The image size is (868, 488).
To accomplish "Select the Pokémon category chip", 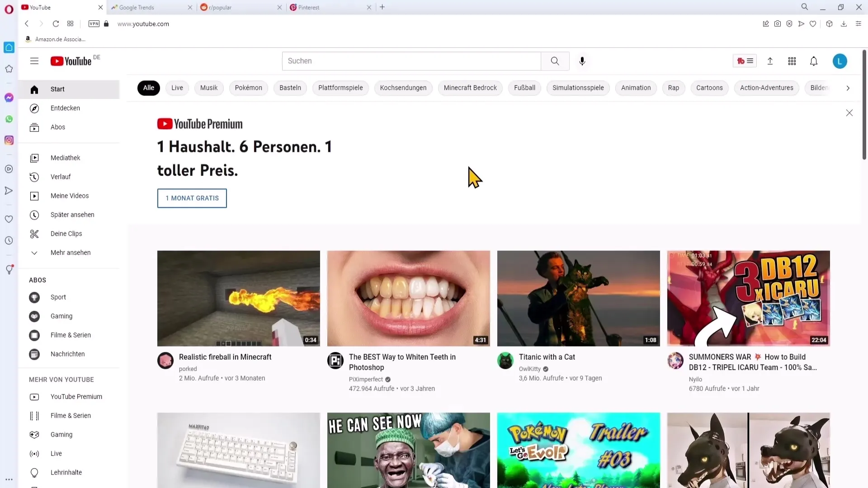I will pos(249,88).
